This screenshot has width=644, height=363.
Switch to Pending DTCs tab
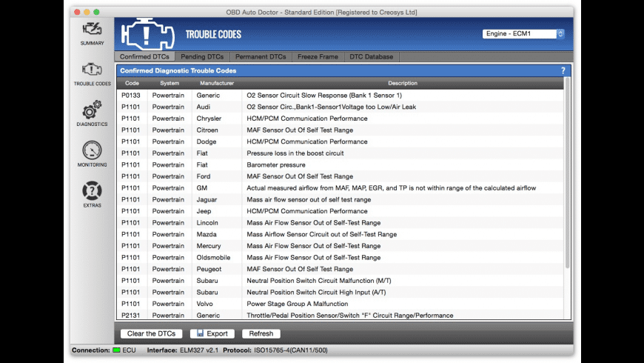(202, 57)
